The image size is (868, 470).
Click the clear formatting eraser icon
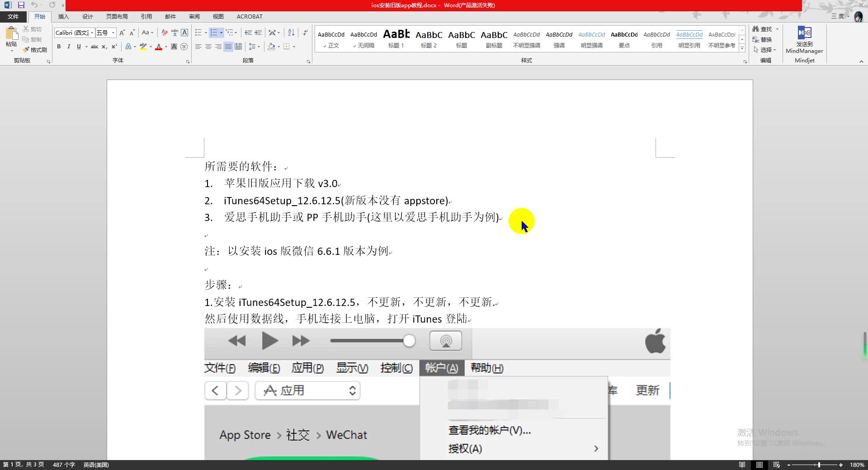165,33
